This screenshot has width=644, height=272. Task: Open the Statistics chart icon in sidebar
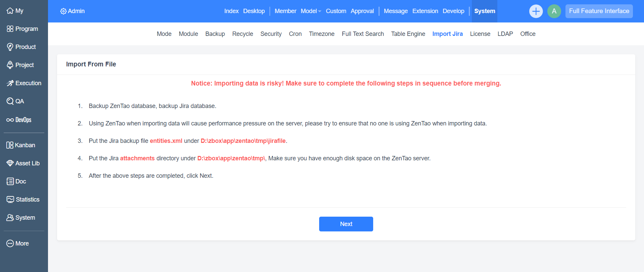10,200
